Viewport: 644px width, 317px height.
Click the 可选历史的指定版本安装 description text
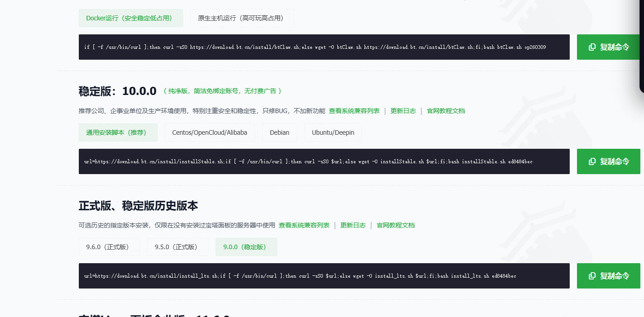coord(177,225)
